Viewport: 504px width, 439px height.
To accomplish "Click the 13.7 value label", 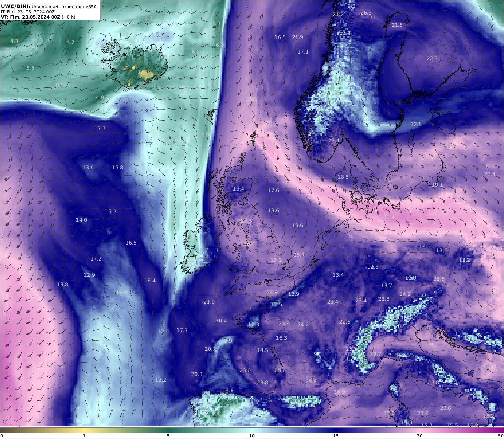I will (x=387, y=285).
